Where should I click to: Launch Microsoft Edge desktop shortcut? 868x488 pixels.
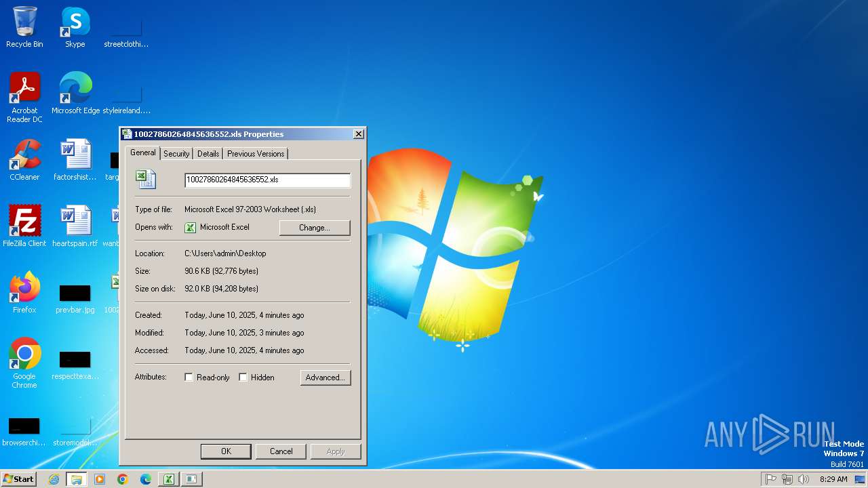75,93
